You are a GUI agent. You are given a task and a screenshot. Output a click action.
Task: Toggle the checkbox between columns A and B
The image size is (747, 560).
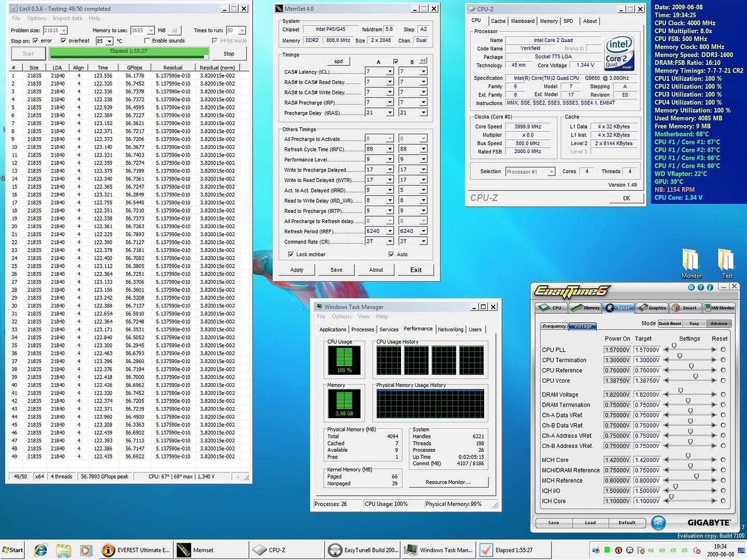[x=396, y=61]
